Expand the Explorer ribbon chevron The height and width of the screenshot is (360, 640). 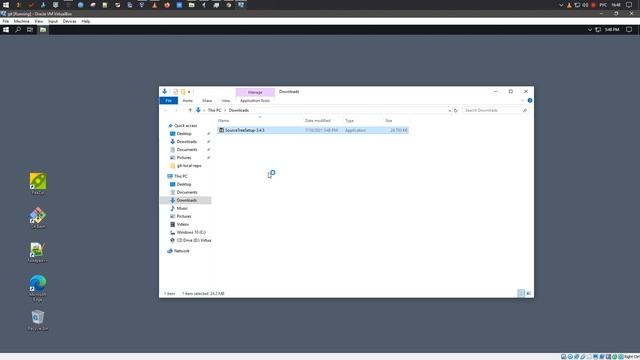522,100
